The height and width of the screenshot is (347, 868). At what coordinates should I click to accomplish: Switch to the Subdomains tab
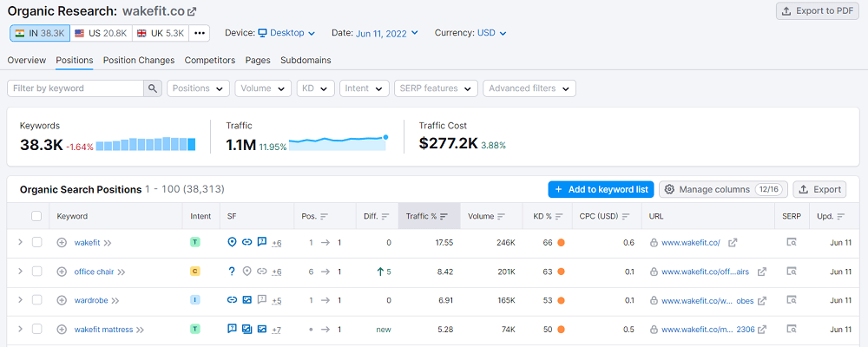tap(306, 61)
